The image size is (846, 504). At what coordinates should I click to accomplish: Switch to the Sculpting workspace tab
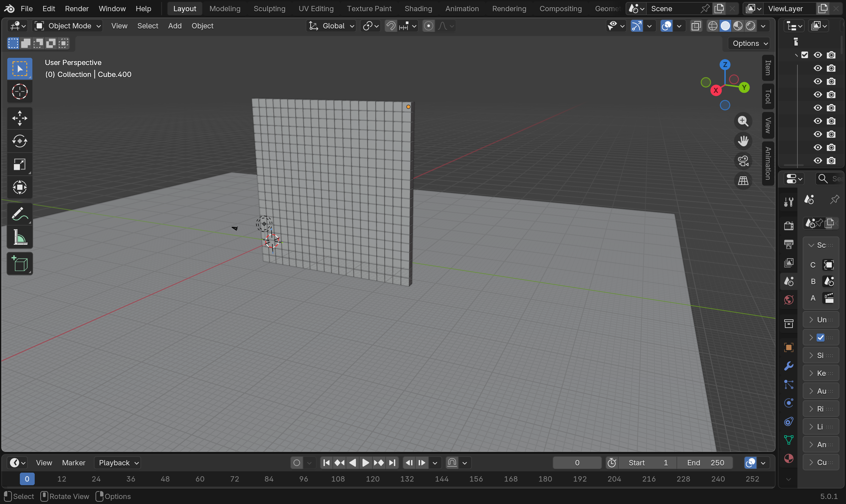(269, 9)
